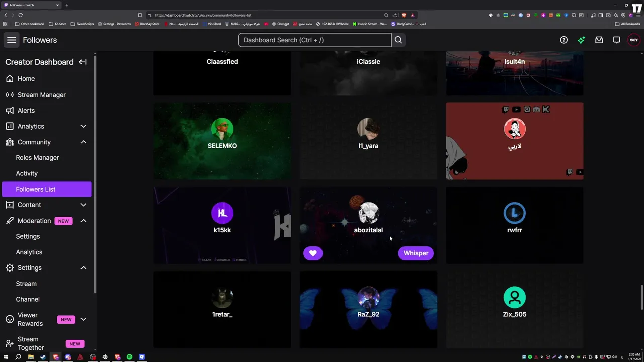Open l1_yara follower card
This screenshot has height=362, width=644.
(x=368, y=141)
